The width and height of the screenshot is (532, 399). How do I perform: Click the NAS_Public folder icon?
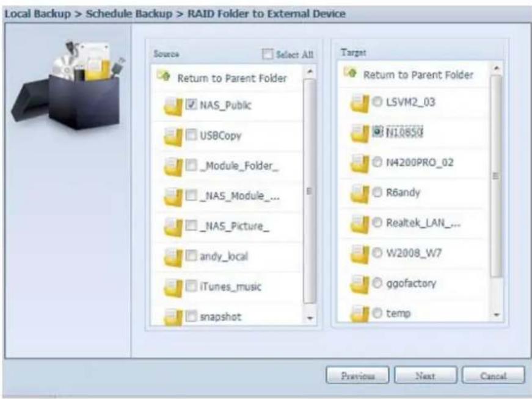pos(173,106)
